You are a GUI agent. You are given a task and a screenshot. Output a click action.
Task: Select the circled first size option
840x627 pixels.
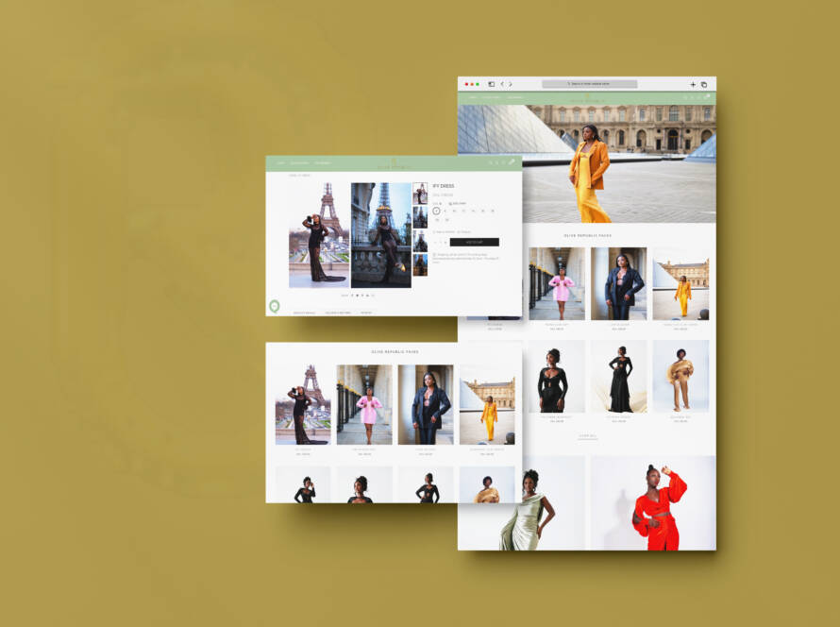pyautogui.click(x=436, y=212)
